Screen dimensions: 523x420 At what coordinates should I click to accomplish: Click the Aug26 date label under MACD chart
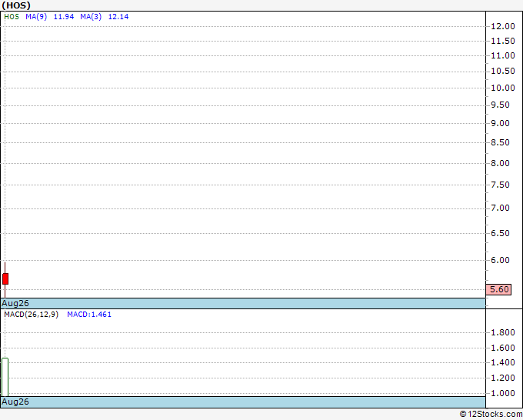click(x=15, y=402)
